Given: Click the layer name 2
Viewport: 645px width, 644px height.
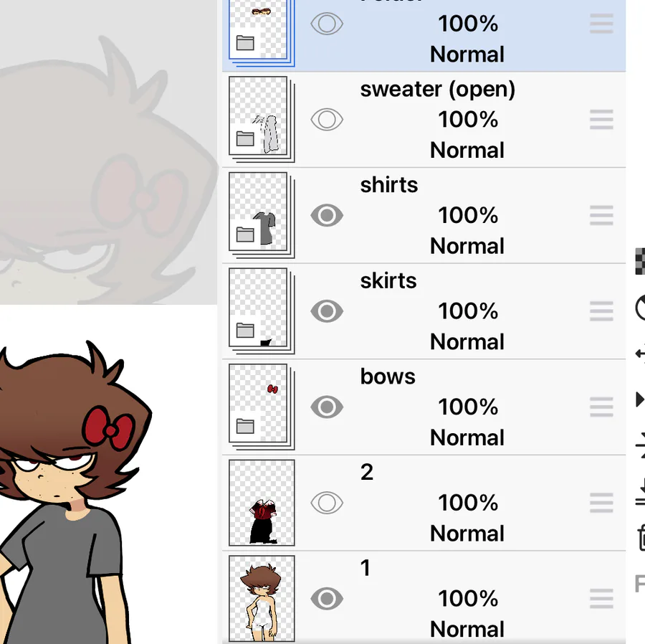Looking at the screenshot, I should click(x=367, y=472).
